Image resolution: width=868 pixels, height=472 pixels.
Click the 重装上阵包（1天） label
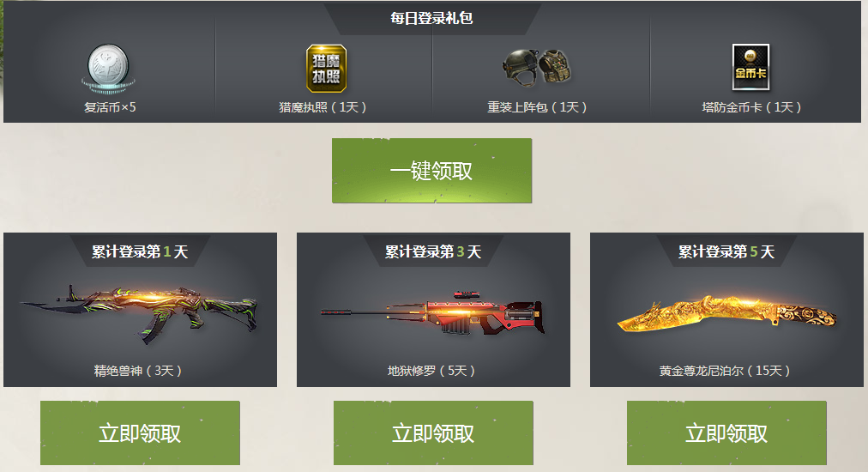click(x=537, y=107)
